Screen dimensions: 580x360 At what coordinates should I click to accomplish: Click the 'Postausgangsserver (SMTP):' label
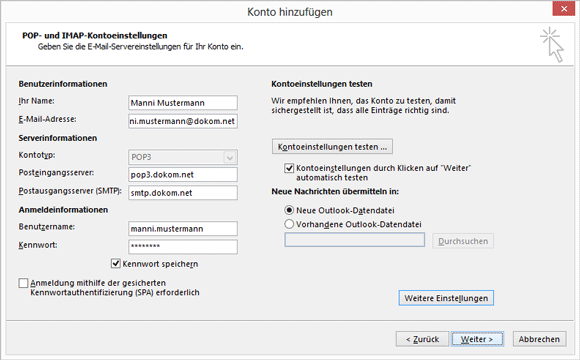(x=70, y=191)
